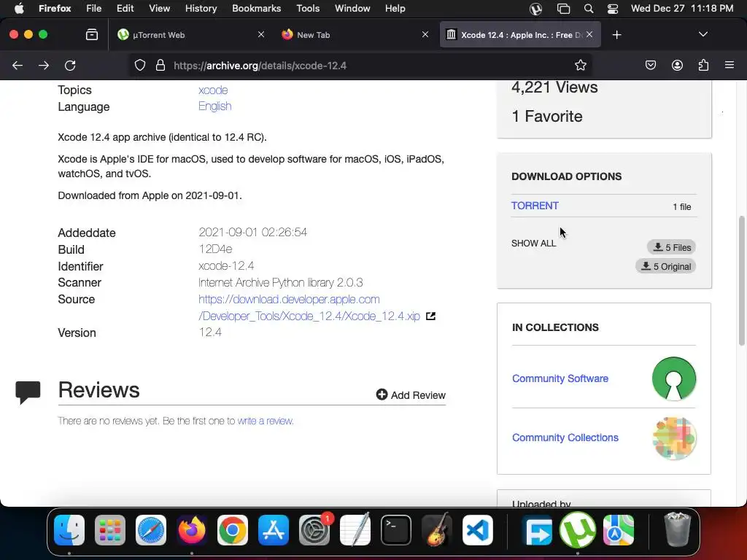Close the New Tab tab
The image size is (747, 560).
point(425,34)
